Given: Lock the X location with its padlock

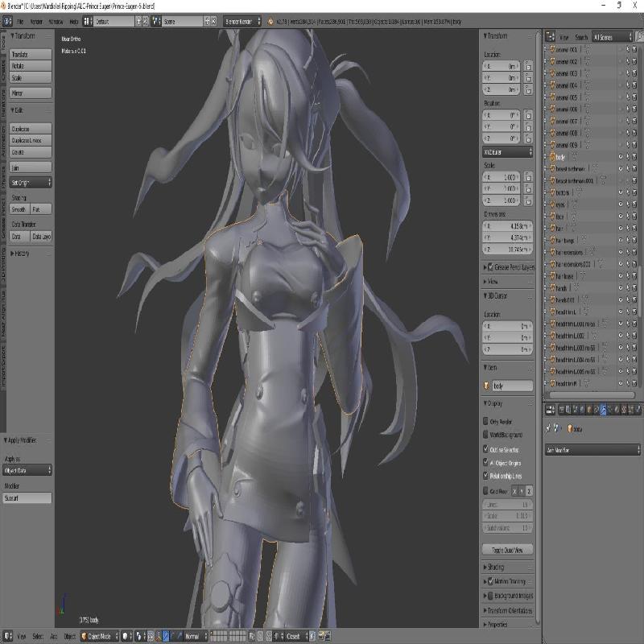Looking at the screenshot, I should [529, 66].
